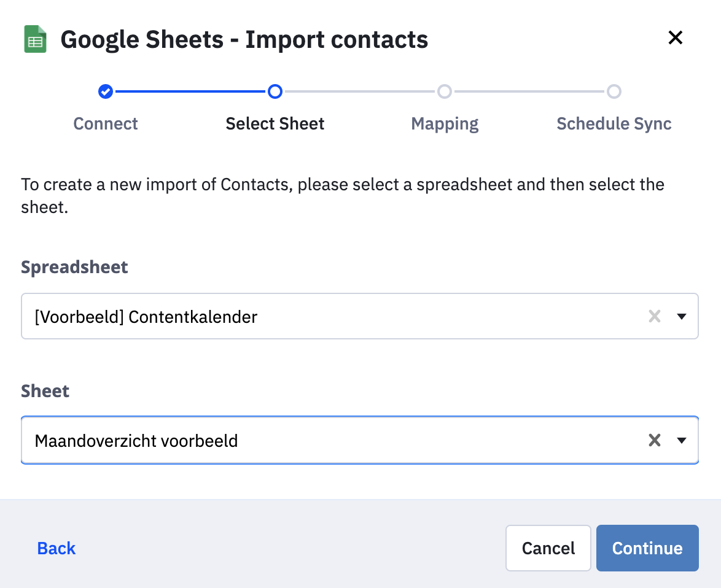Screen dimensions: 721x588
Task: Click the Cancel button
Action: point(548,548)
